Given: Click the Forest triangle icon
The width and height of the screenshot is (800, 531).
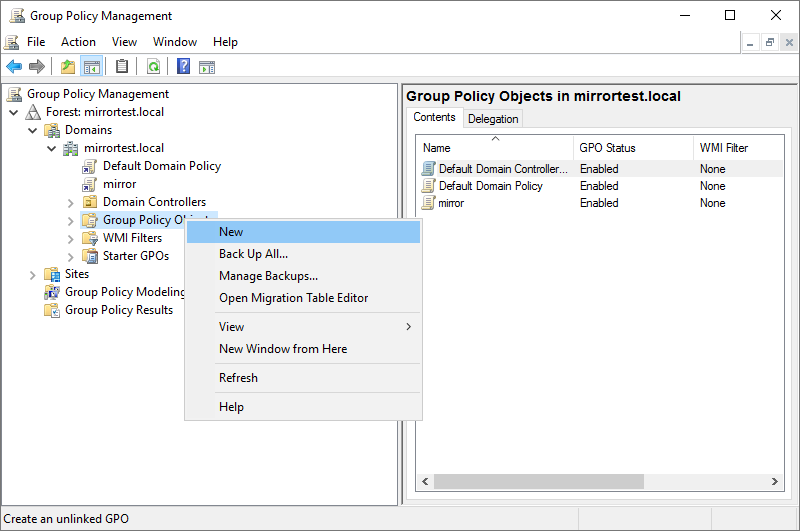Looking at the screenshot, I should [x=33, y=112].
